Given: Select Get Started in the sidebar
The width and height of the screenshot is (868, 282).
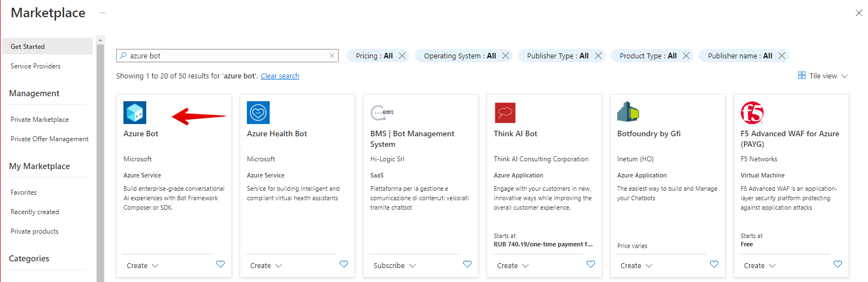Looking at the screenshot, I should [47, 46].
